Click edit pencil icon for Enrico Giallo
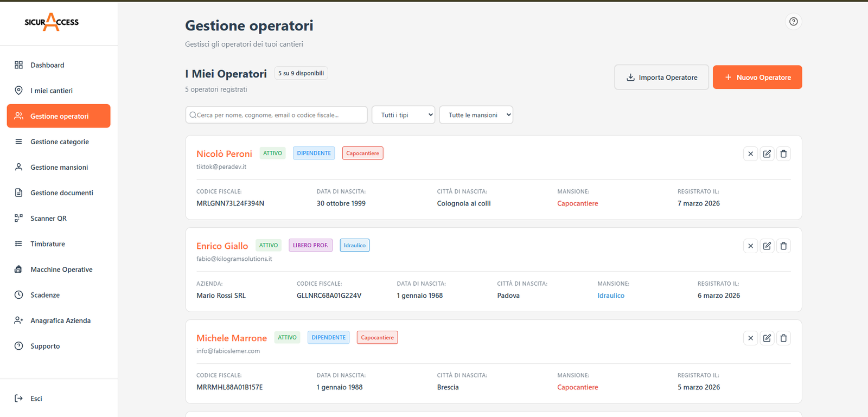This screenshot has height=417, width=868. pos(767,246)
